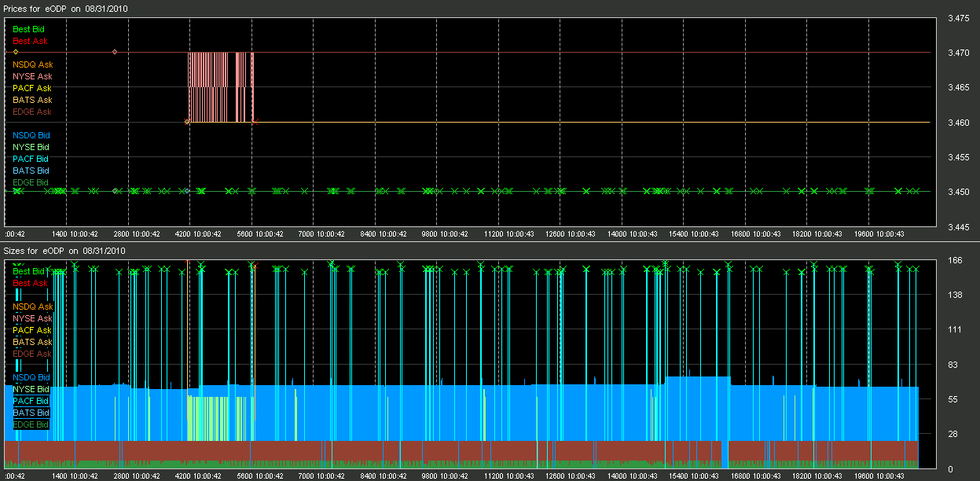The image size is (980, 481).
Task: Select 'NYSE Bid' legend entry in Prices chart
Action: 31,147
